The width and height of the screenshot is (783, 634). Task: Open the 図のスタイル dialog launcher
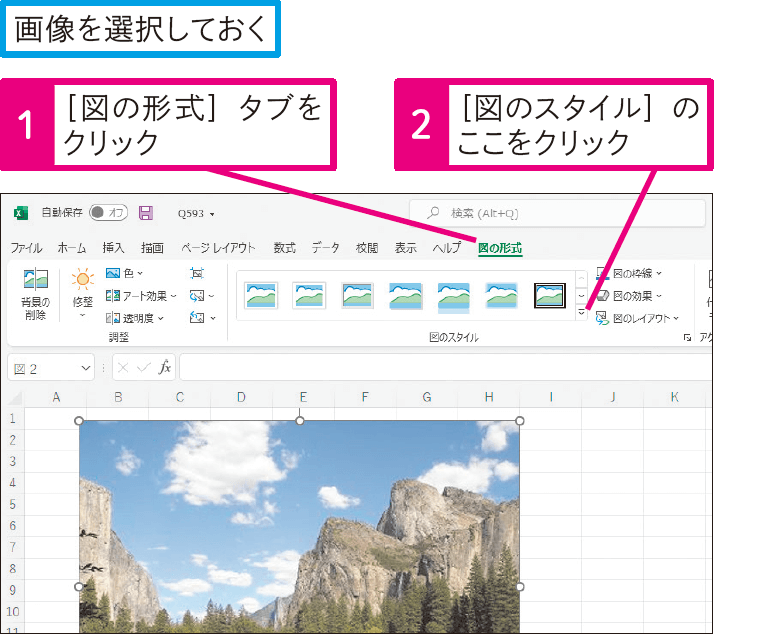coord(687,338)
